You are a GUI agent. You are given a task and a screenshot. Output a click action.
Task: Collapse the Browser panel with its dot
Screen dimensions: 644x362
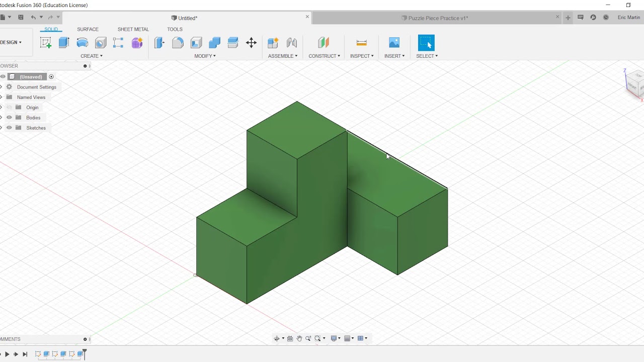click(85, 66)
